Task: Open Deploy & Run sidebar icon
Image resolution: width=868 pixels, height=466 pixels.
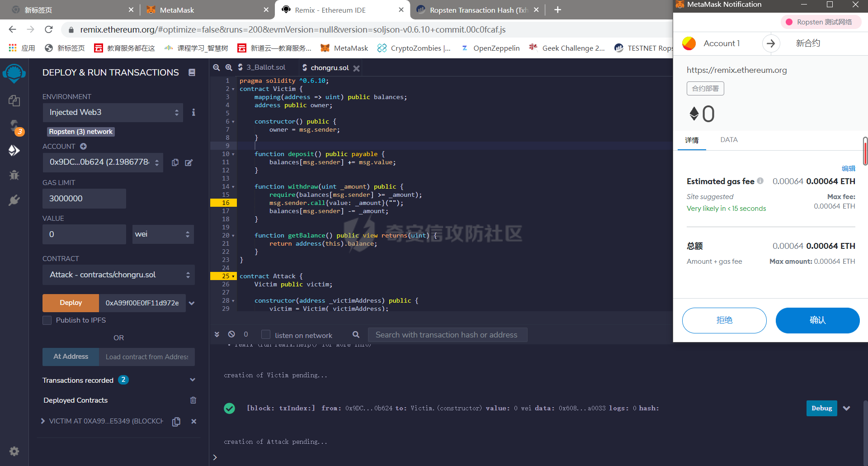Action: pos(14,150)
